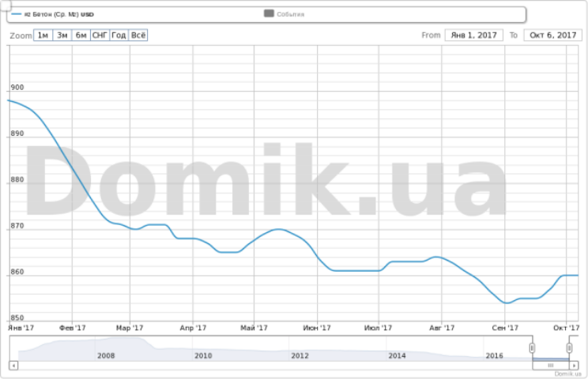Click the gray События legend swatch
Viewport: 588px width, 379px height.
point(269,13)
